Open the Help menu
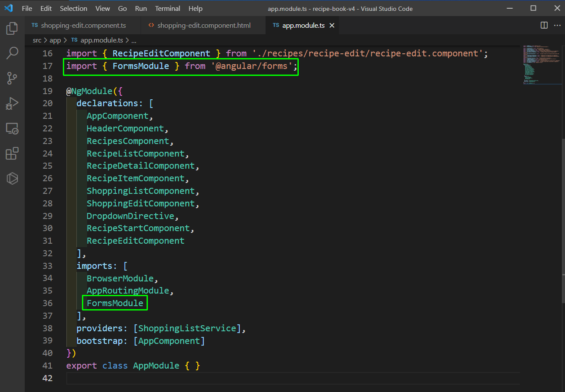 click(196, 8)
